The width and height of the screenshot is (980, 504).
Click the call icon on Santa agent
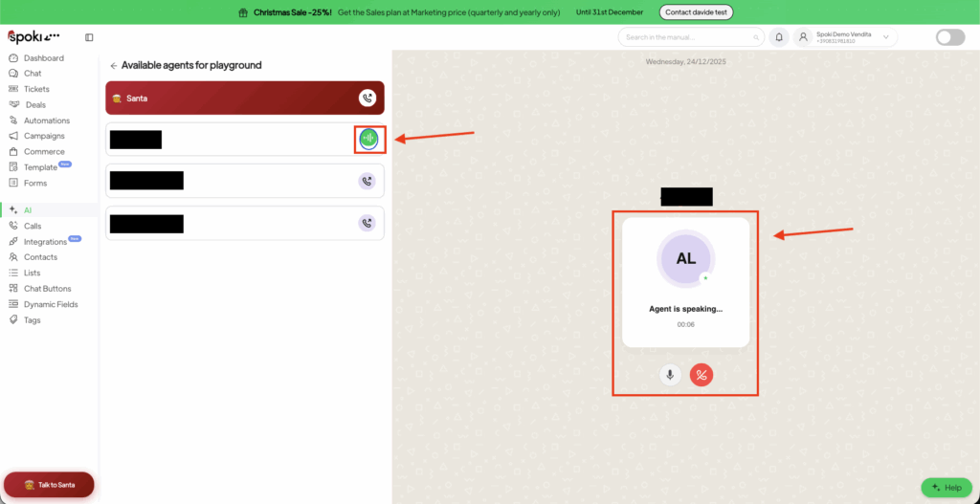[x=367, y=98]
